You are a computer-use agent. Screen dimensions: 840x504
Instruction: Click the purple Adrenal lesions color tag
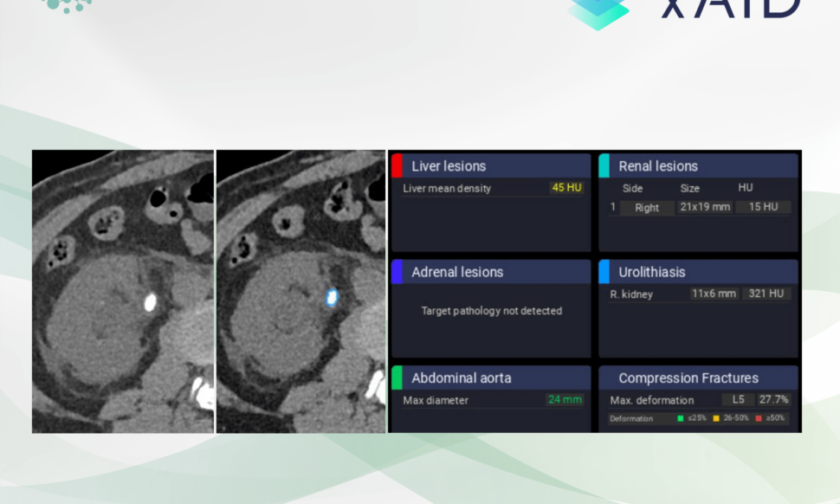point(397,272)
